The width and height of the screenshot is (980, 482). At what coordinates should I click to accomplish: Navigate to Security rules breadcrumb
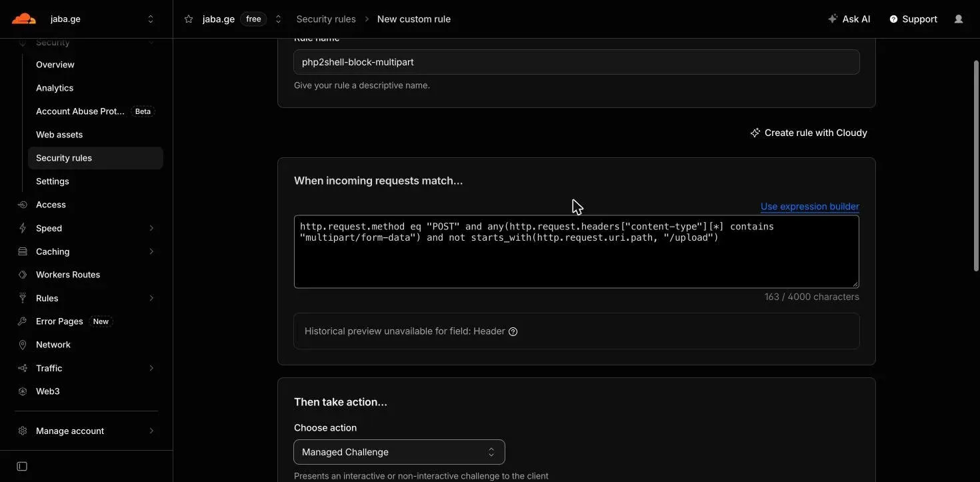tap(326, 19)
